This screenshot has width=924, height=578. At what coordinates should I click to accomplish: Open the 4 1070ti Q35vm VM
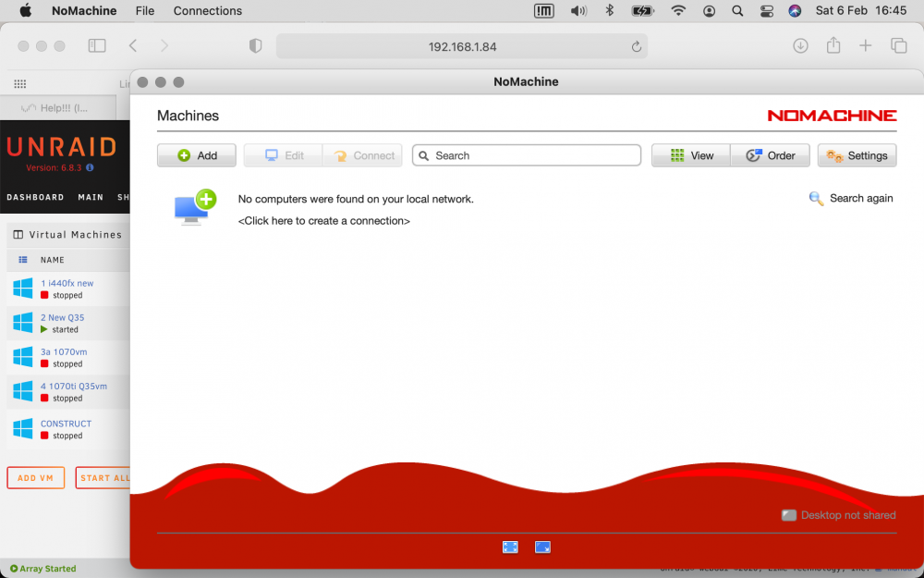[x=74, y=387]
